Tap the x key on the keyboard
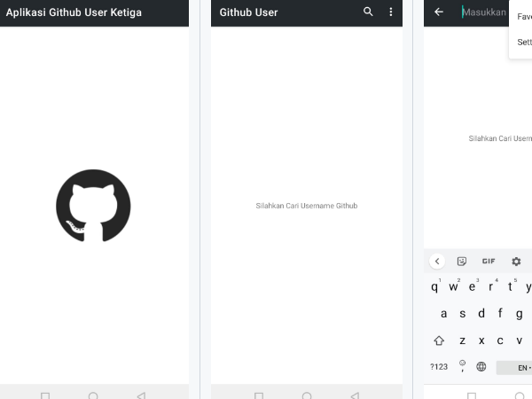532x399 pixels. [x=481, y=340]
